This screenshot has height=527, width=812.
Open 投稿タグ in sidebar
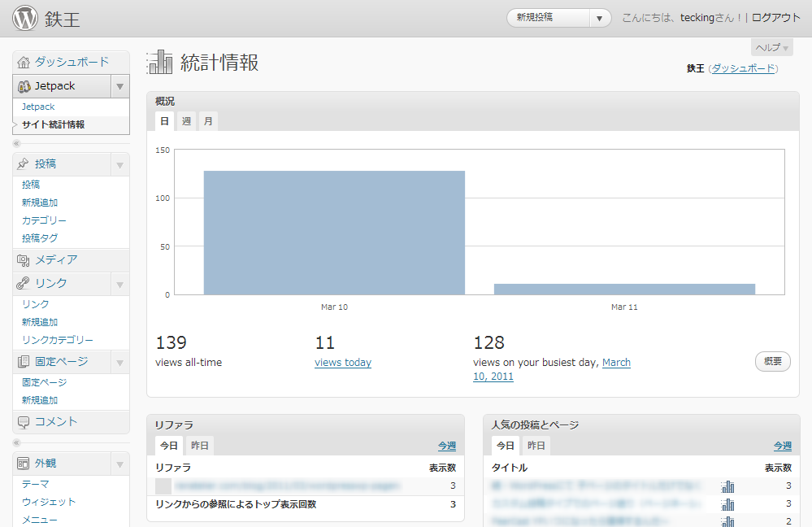[x=40, y=238]
